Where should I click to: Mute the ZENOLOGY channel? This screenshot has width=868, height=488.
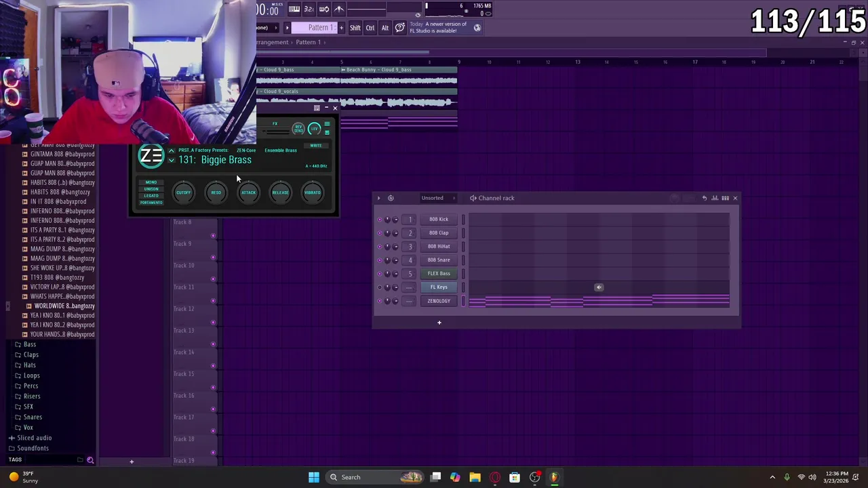pyautogui.click(x=380, y=301)
